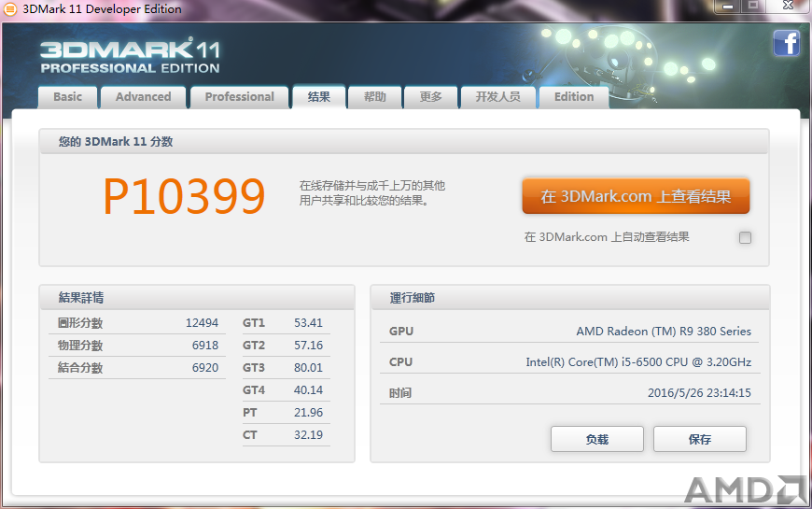The height and width of the screenshot is (509, 812).
Task: Select the GT3 result 80.01
Action: pos(308,367)
